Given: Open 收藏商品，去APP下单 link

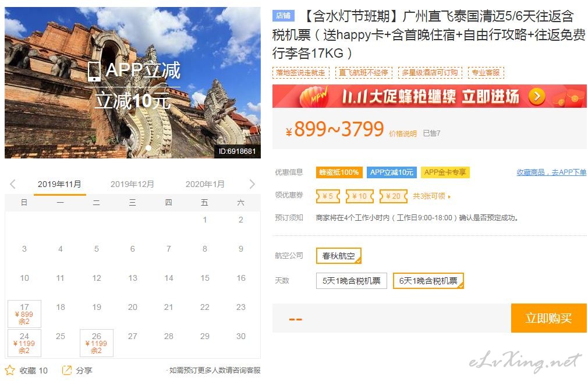Looking at the screenshot, I should pos(551,172).
